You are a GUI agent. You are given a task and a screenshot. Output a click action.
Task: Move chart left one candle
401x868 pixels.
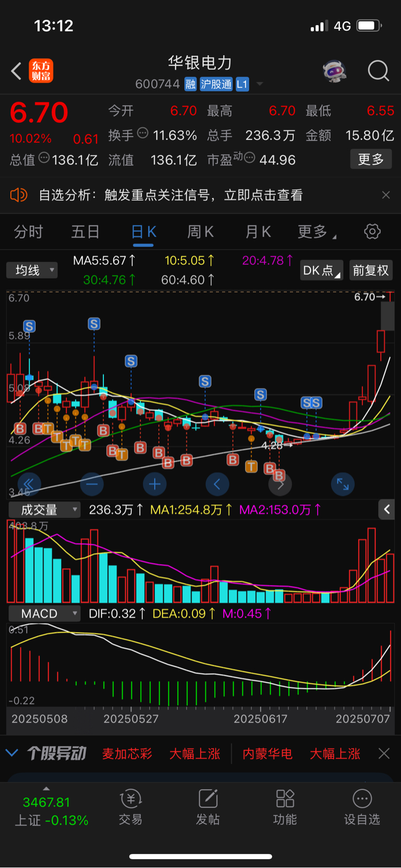(217, 484)
